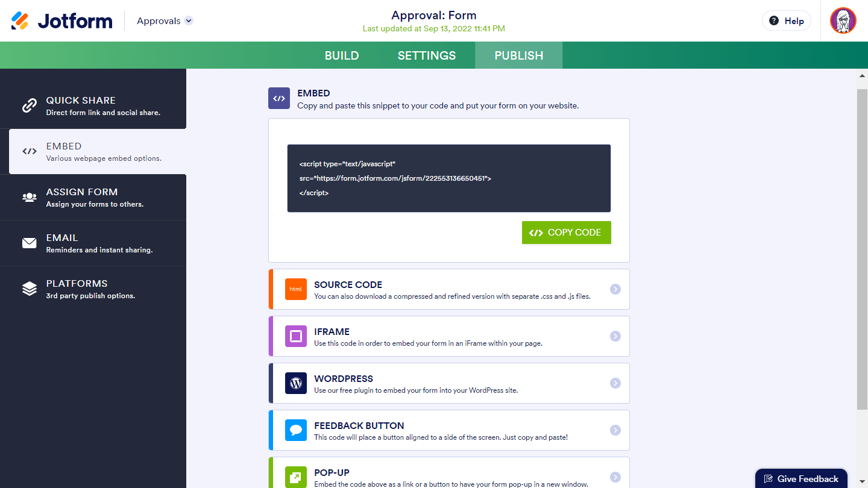
Task: Expand the Pop-up option arrow
Action: [x=615, y=477]
